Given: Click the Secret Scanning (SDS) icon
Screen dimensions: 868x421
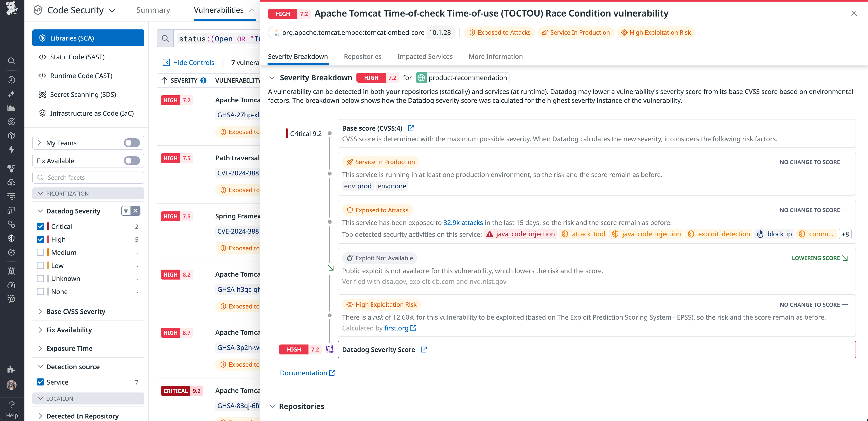Looking at the screenshot, I should pyautogui.click(x=43, y=94).
